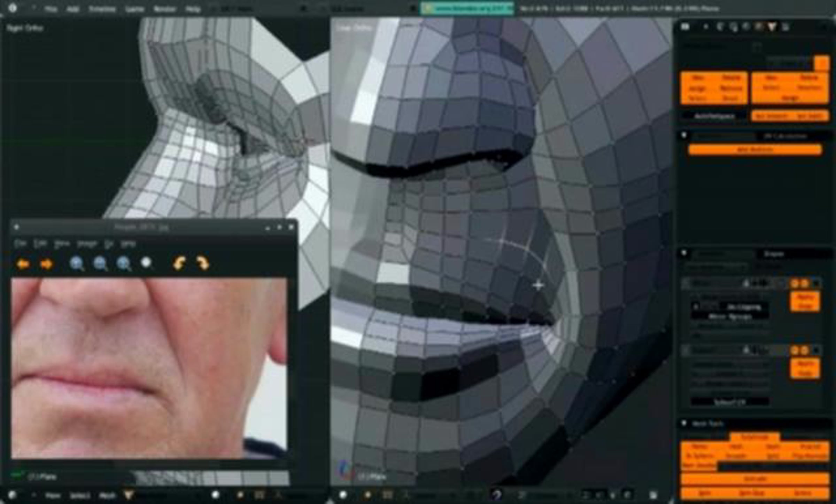Toggle AutoTexSpace button
Viewport: 836px width, 504px height.
point(714,116)
